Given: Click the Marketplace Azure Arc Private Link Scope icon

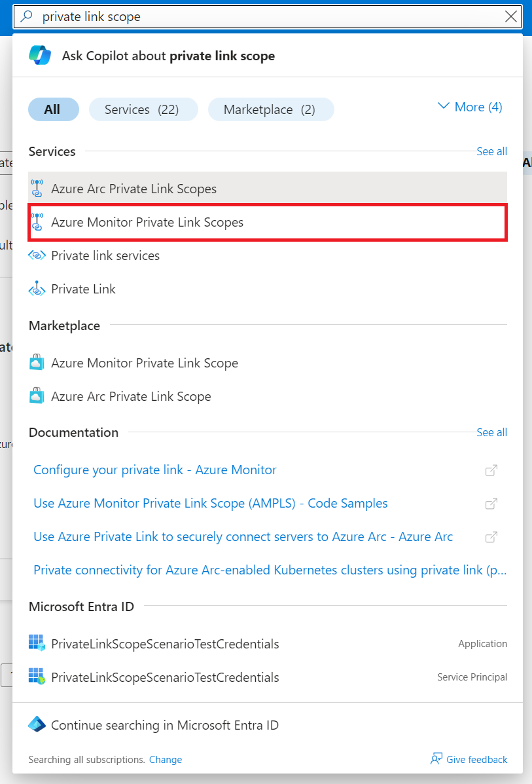Looking at the screenshot, I should (37, 396).
